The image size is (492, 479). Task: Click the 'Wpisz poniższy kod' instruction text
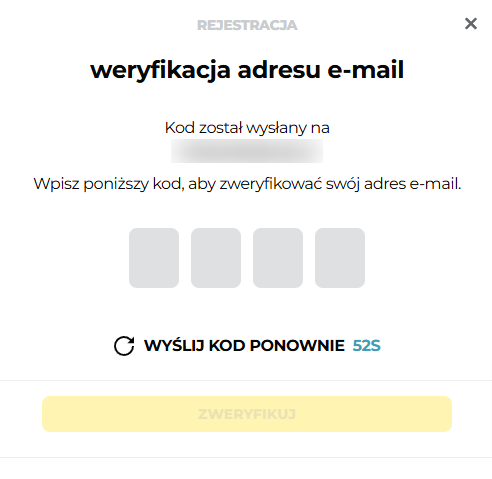[x=109, y=184]
